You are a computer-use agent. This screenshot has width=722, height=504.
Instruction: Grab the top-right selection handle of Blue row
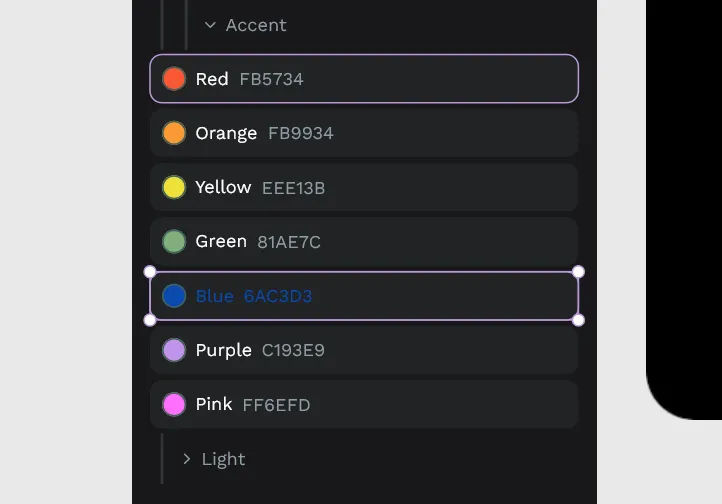(x=578, y=271)
